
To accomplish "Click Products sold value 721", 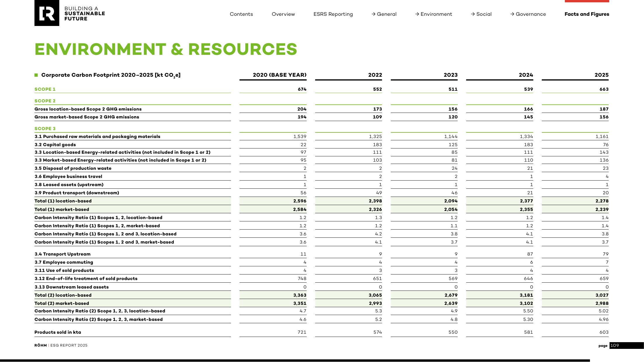I will pos(302,332).
